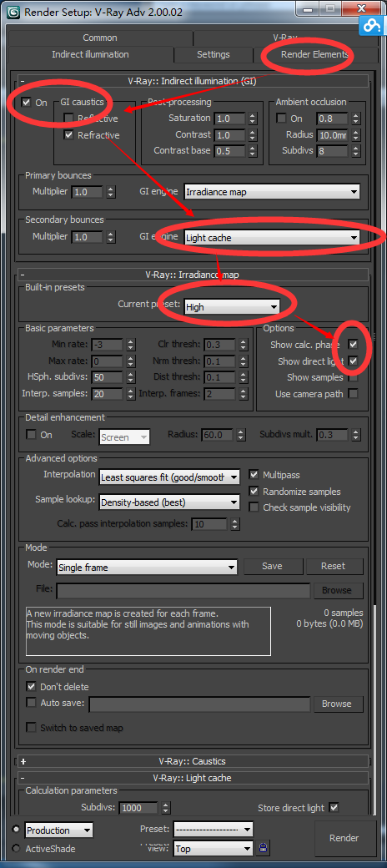Open the Render Elements tab
Viewport: 387px width, 868px height.
(x=314, y=54)
